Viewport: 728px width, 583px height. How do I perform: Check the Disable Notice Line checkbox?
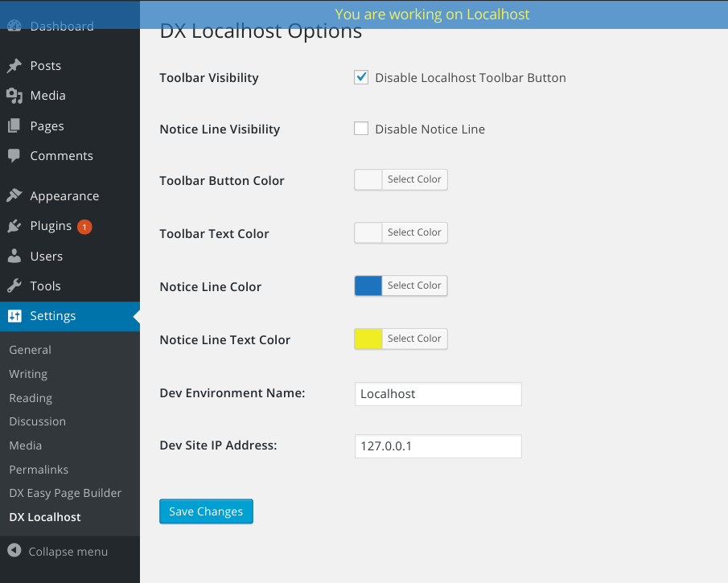coord(361,129)
